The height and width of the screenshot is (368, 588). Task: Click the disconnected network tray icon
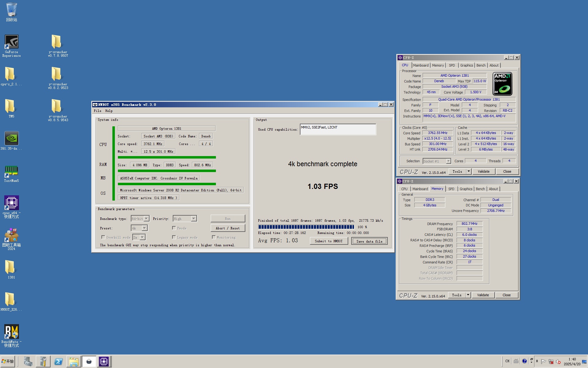pyautogui.click(x=551, y=362)
